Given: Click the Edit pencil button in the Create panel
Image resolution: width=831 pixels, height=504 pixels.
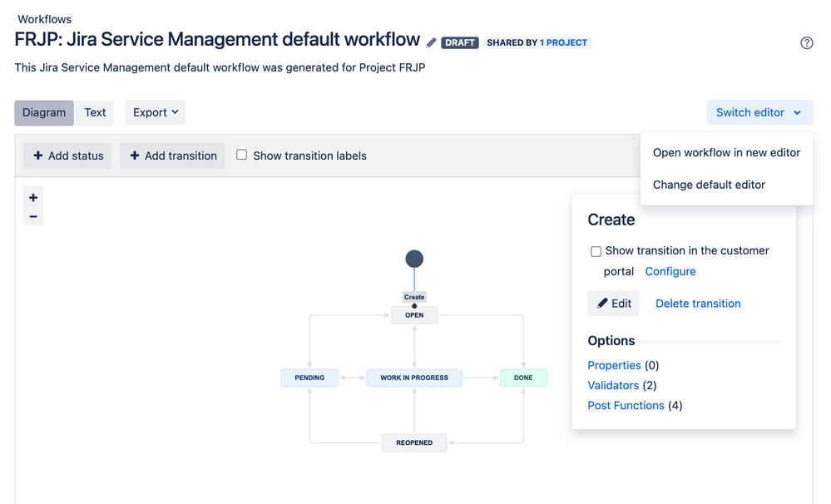Looking at the screenshot, I should (x=613, y=303).
